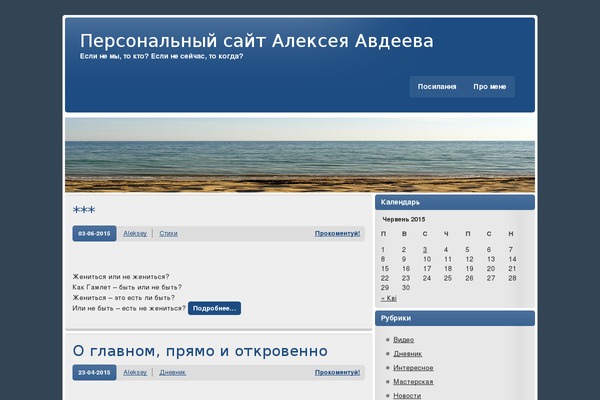600x400 pixels.
Task: Click the beach header image
Action: (300, 155)
